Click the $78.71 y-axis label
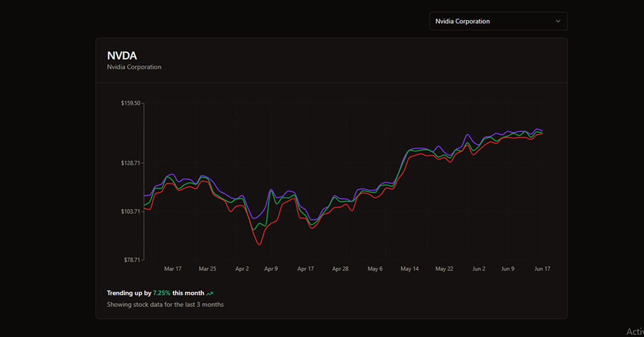Viewport: 644px width, 337px height. click(131, 260)
